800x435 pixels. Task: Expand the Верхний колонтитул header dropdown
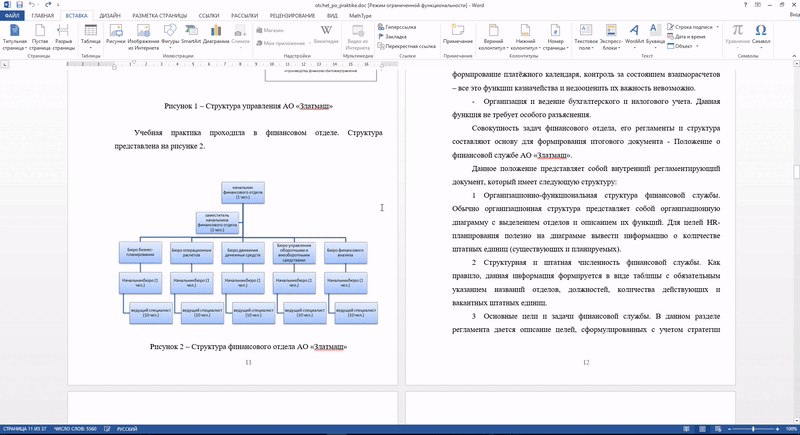[x=493, y=37]
